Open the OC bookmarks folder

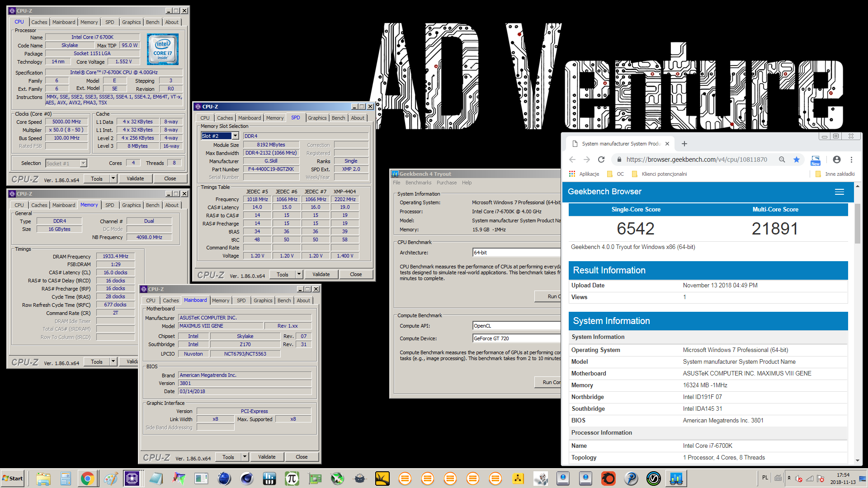(616, 174)
